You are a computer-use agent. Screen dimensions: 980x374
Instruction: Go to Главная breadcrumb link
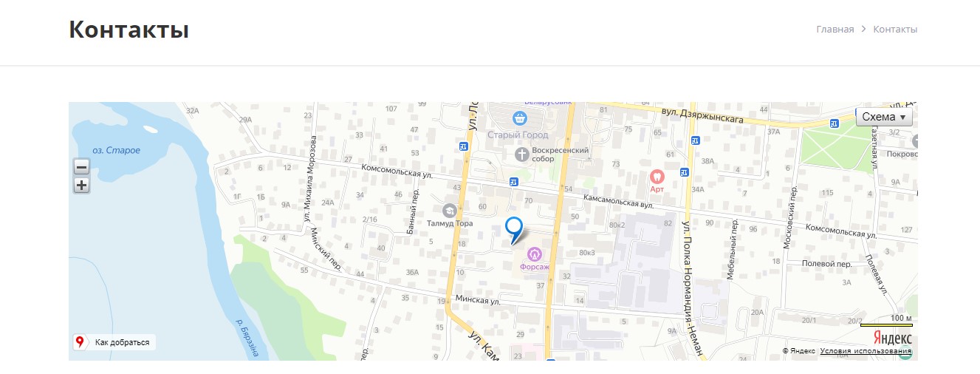coord(835,29)
